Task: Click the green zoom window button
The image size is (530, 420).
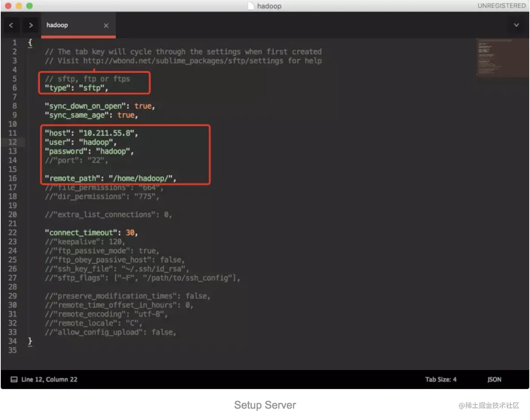Action: click(x=29, y=6)
